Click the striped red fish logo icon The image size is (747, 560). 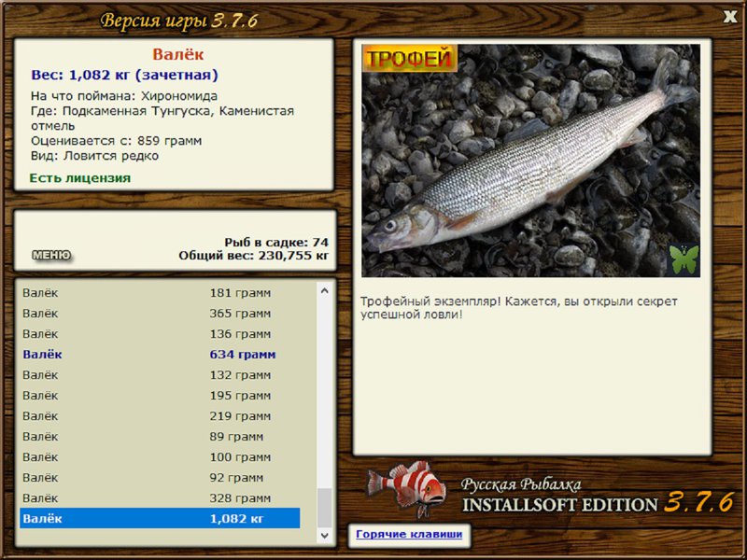pos(407,488)
